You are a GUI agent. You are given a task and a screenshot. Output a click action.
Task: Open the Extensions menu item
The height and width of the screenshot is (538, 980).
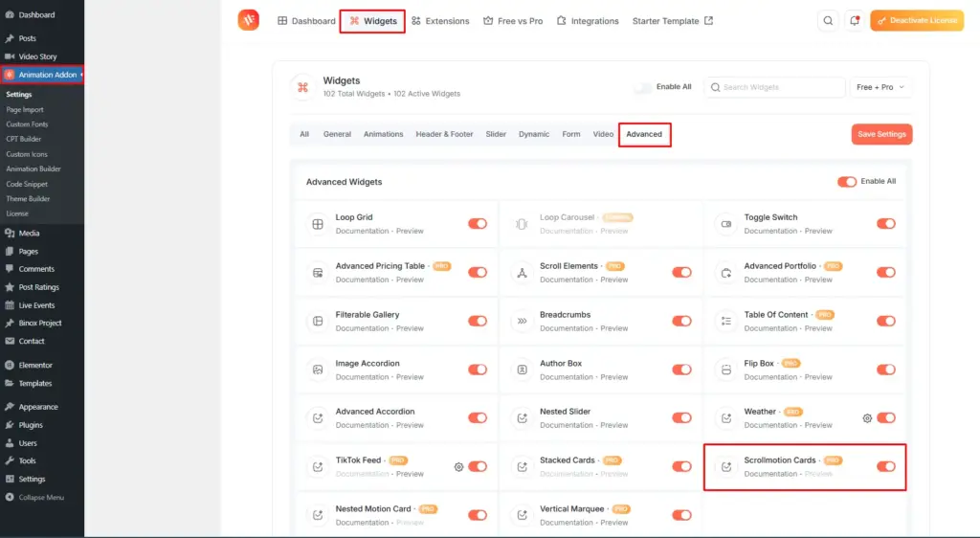440,21
